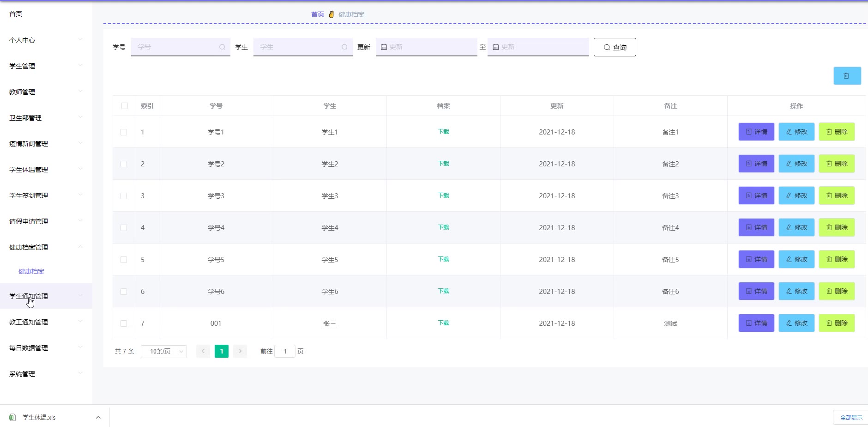Open the 学生体温.xls download options chevron
Viewport: 868px width, 427px height.
click(x=98, y=417)
